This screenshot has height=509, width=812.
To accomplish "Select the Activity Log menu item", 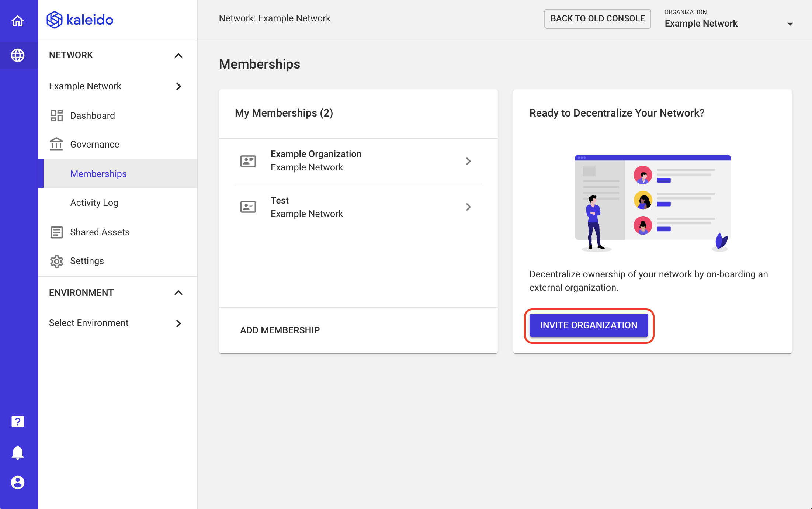I will [x=93, y=202].
